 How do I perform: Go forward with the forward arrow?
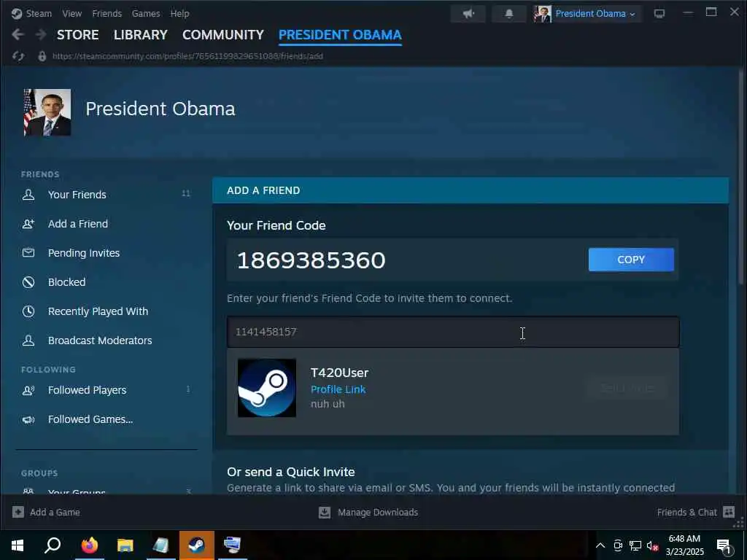41,35
